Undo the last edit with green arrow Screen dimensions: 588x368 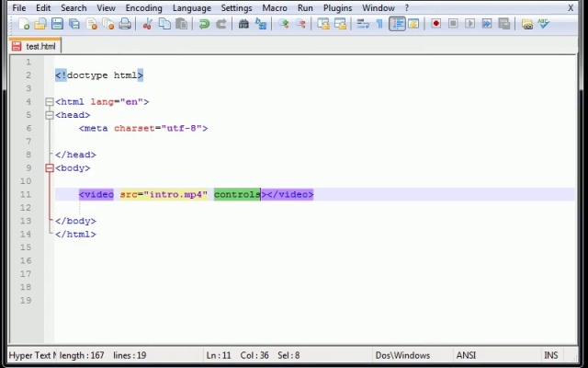click(204, 24)
